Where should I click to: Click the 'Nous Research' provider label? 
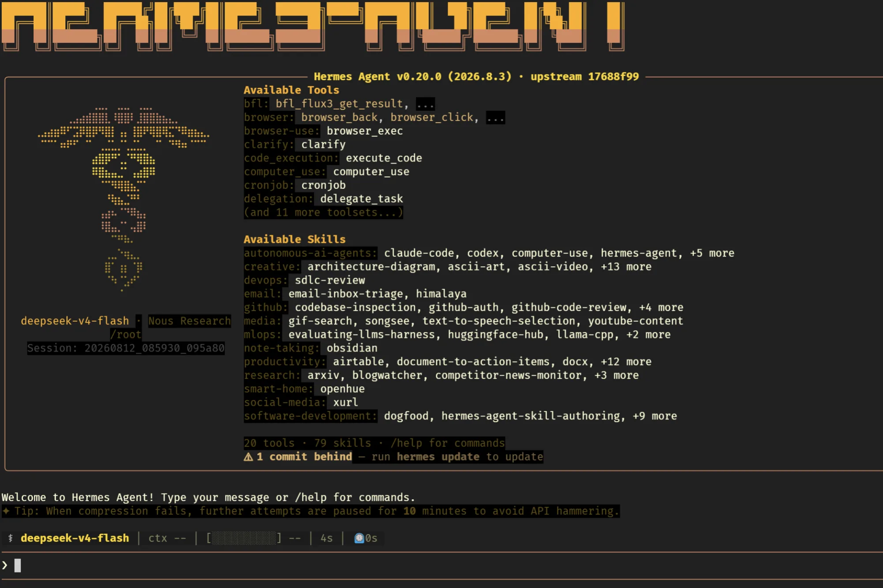[189, 321]
